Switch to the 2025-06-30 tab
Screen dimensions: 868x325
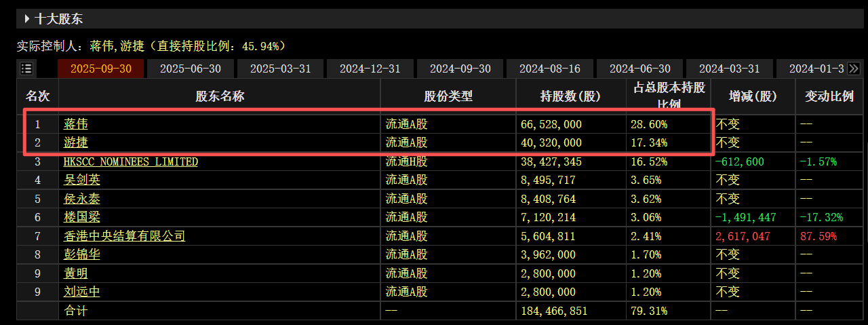[191, 69]
